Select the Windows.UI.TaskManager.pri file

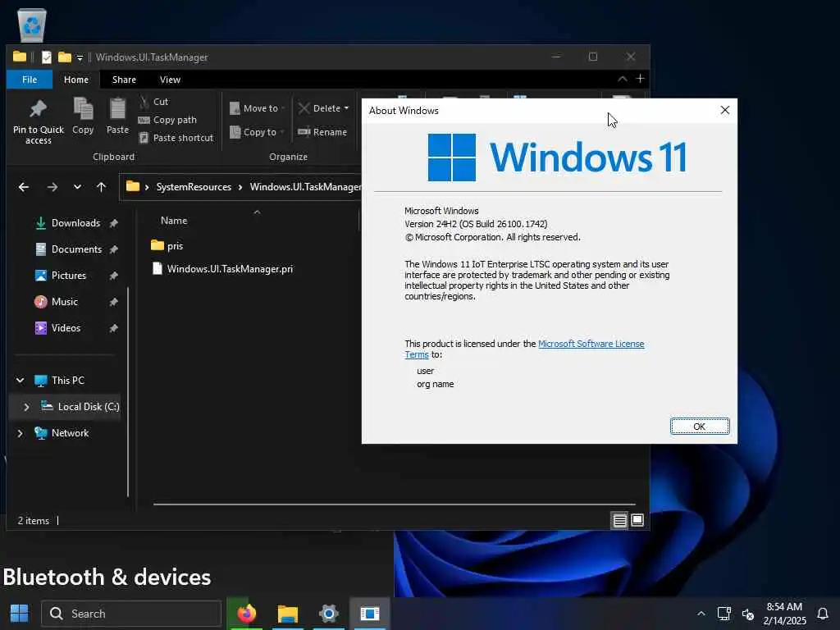222,269
